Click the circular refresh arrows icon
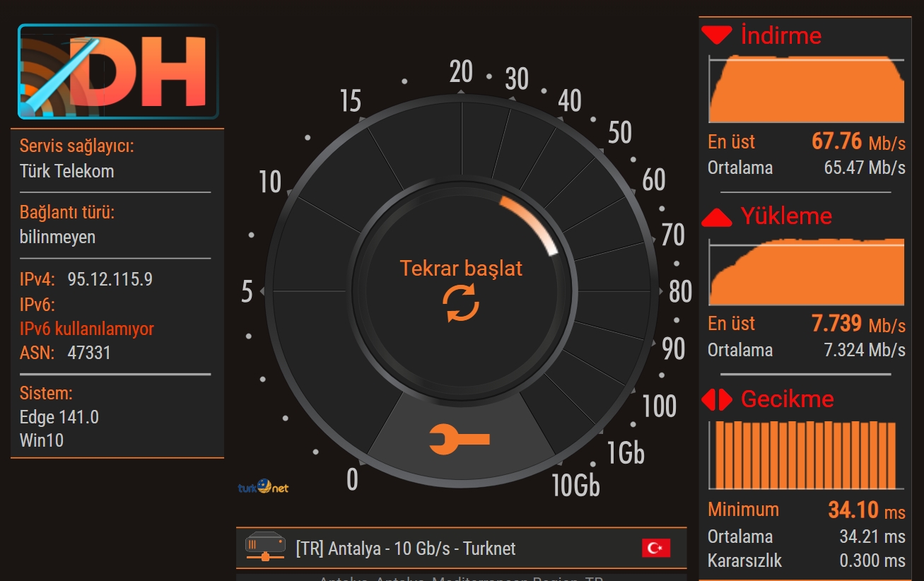 tap(461, 304)
